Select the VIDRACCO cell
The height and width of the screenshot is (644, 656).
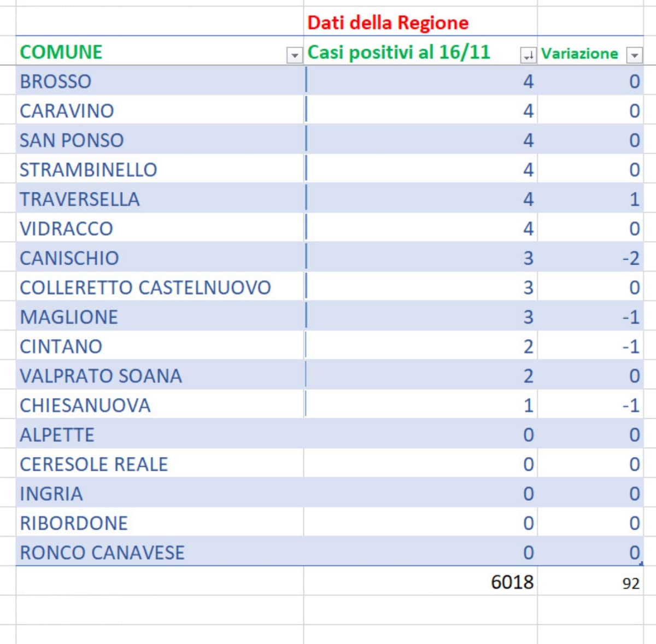66,229
